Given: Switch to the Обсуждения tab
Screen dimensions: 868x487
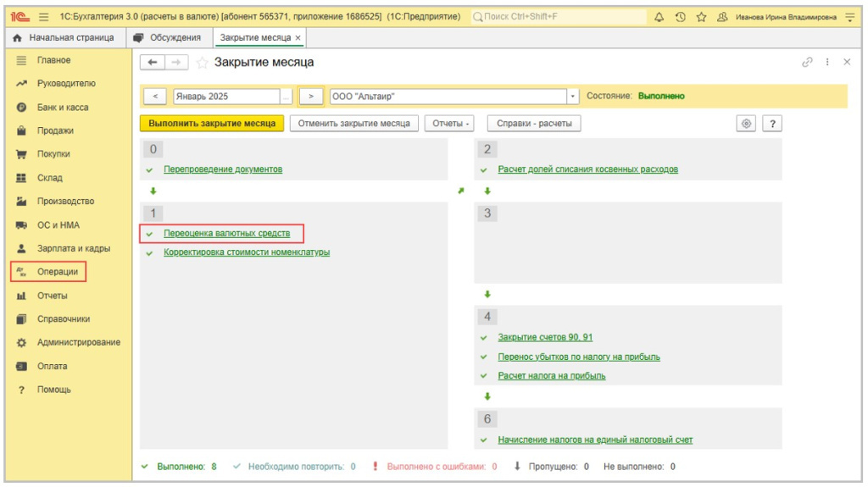Looking at the screenshot, I should [170, 37].
